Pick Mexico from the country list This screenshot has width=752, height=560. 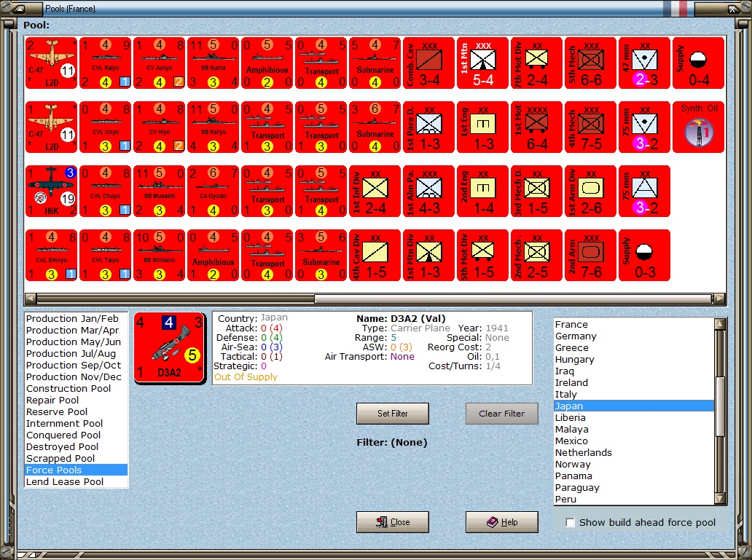634,441
